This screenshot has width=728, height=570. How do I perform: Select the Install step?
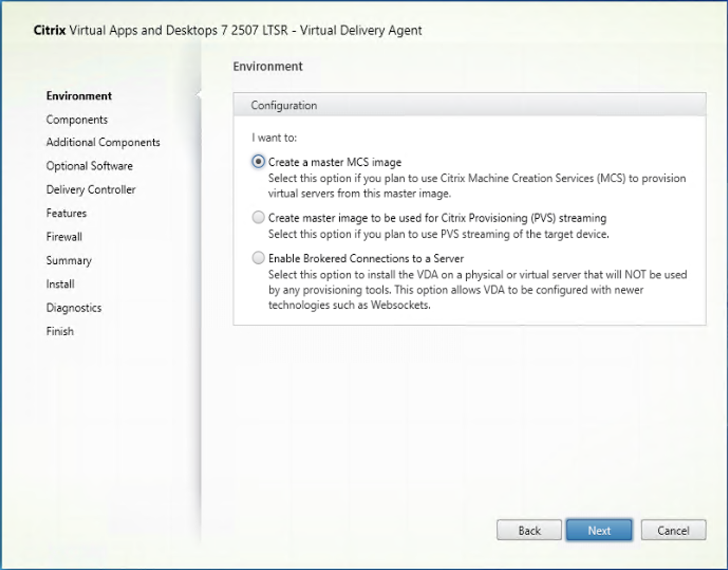(x=60, y=284)
